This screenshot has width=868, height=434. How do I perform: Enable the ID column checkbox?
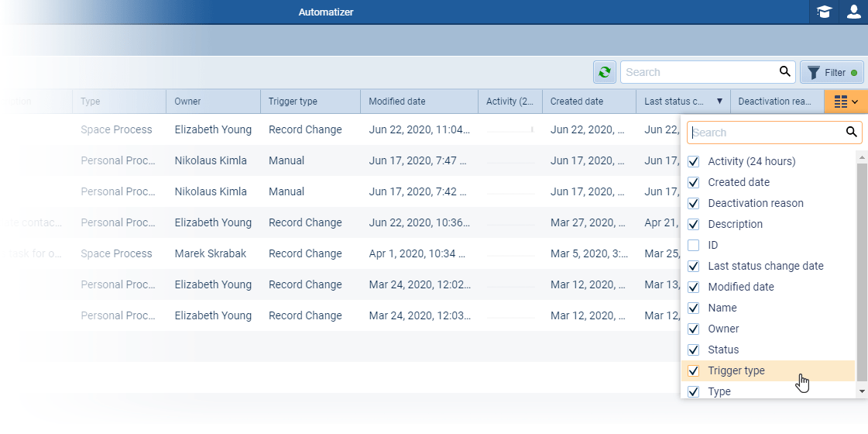(x=694, y=245)
